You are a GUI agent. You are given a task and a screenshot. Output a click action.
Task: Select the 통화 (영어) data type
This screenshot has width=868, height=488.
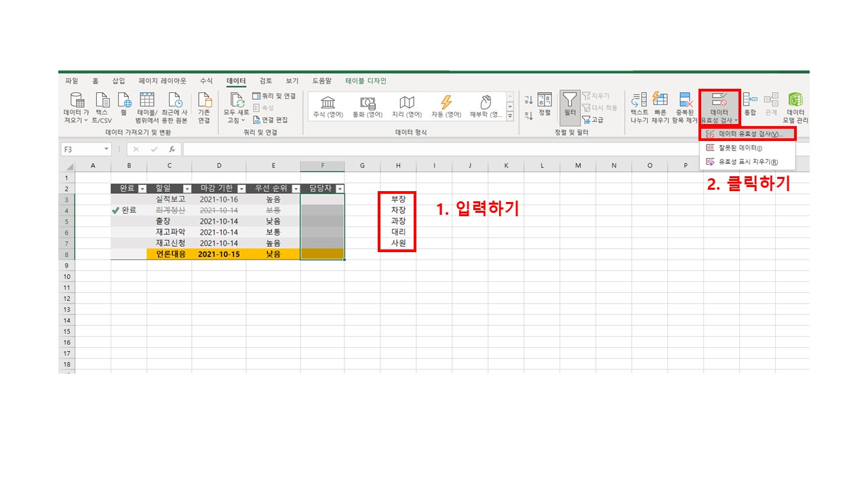(x=368, y=106)
